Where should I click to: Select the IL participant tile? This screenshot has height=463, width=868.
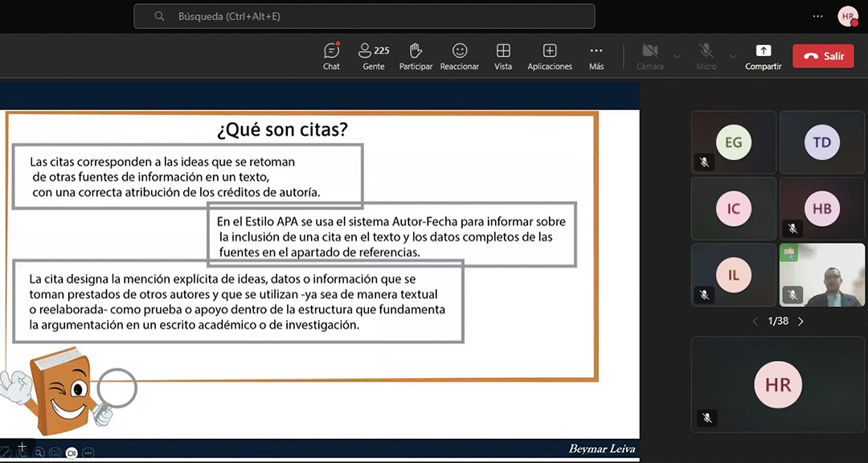[x=734, y=275]
